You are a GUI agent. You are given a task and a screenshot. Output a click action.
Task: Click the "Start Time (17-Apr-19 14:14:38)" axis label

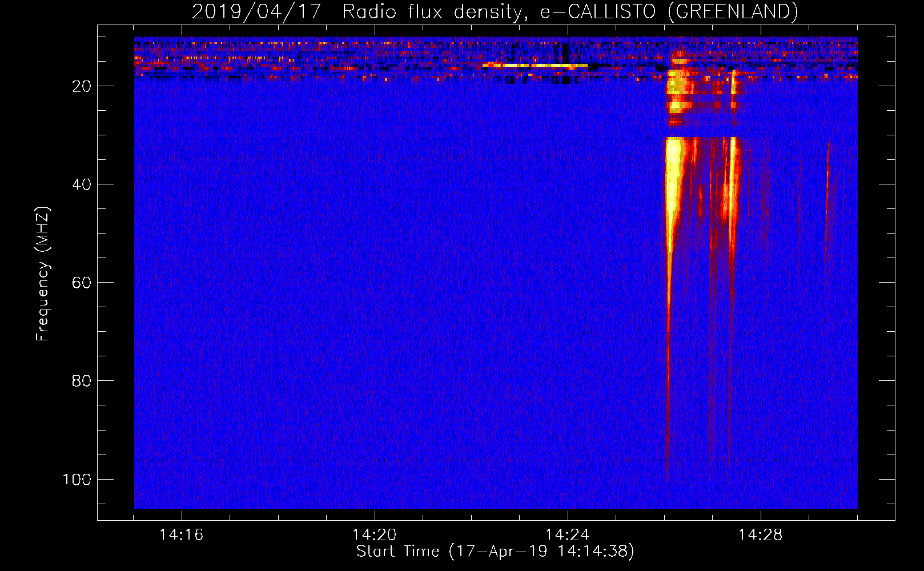pyautogui.click(x=495, y=552)
